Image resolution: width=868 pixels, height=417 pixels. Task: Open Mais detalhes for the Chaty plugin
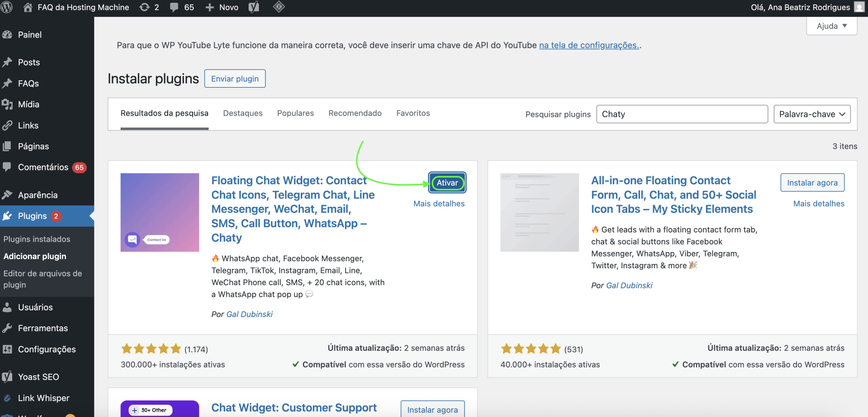tap(439, 204)
